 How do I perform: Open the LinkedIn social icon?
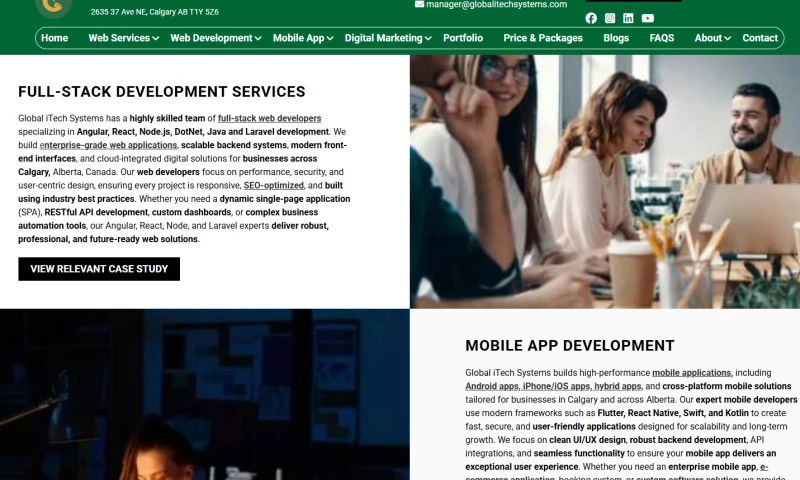pyautogui.click(x=628, y=18)
